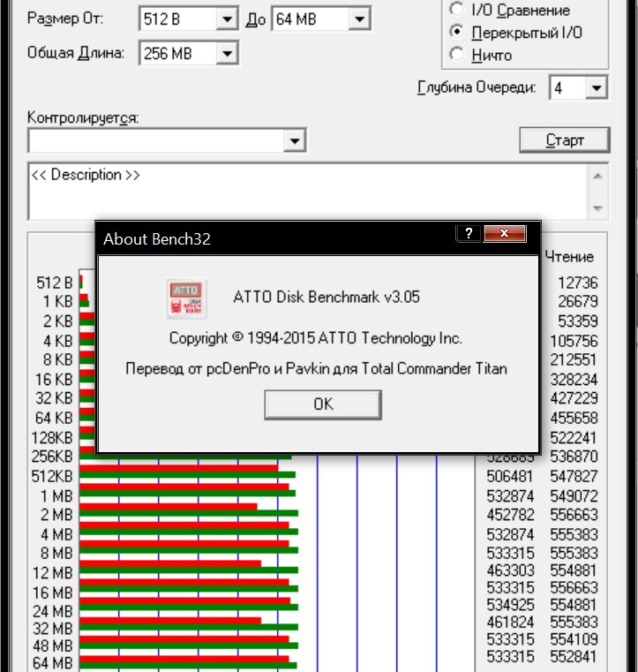The image size is (638, 672).
Task: Click read value 552841 for 64 MB
Action: tap(574, 656)
